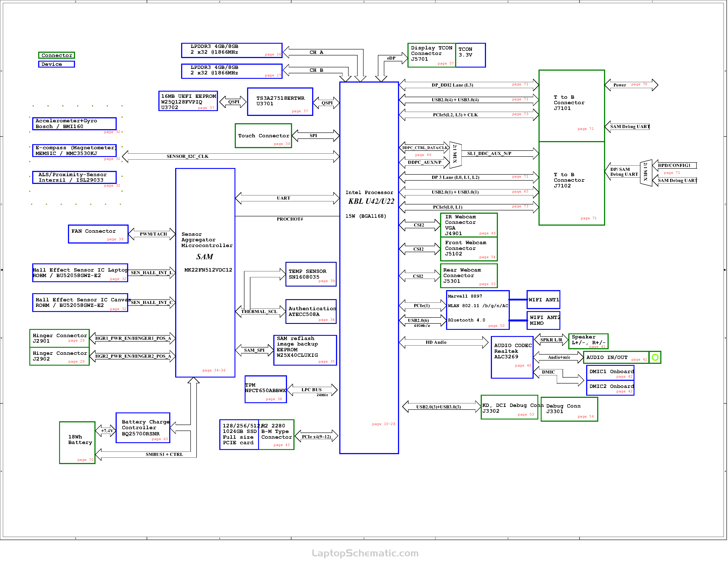Click the T to B Connector J7101 block

tap(571, 106)
